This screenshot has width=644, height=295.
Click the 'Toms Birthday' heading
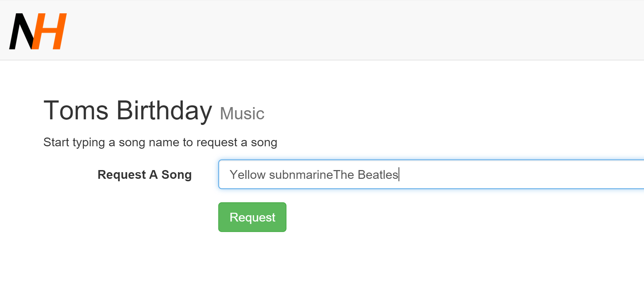pos(127,111)
